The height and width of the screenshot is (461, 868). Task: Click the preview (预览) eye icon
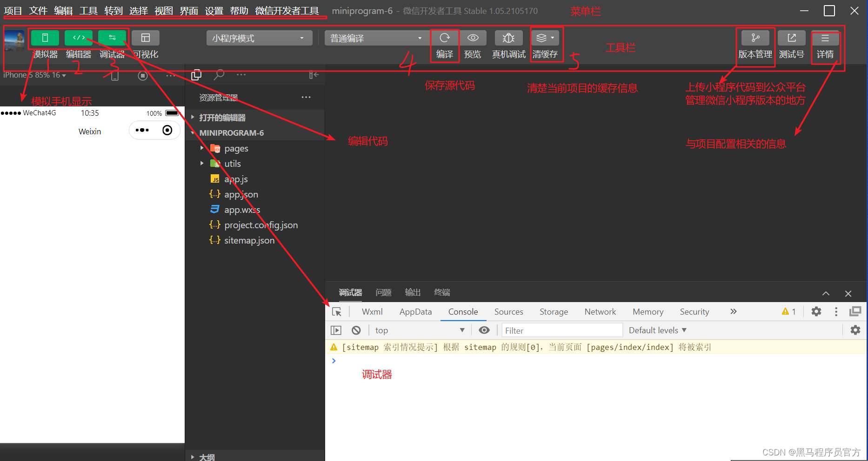pos(473,38)
